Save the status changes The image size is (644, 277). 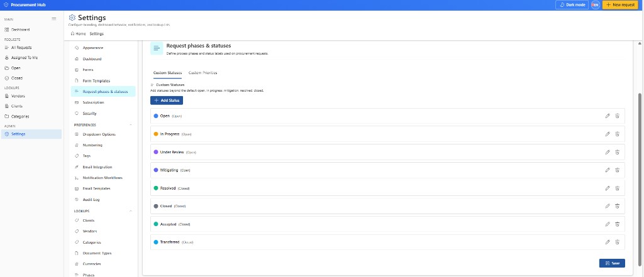coord(612,263)
